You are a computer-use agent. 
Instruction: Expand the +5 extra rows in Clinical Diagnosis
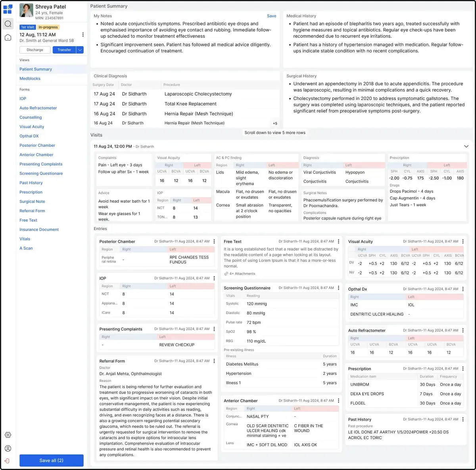tap(275, 123)
